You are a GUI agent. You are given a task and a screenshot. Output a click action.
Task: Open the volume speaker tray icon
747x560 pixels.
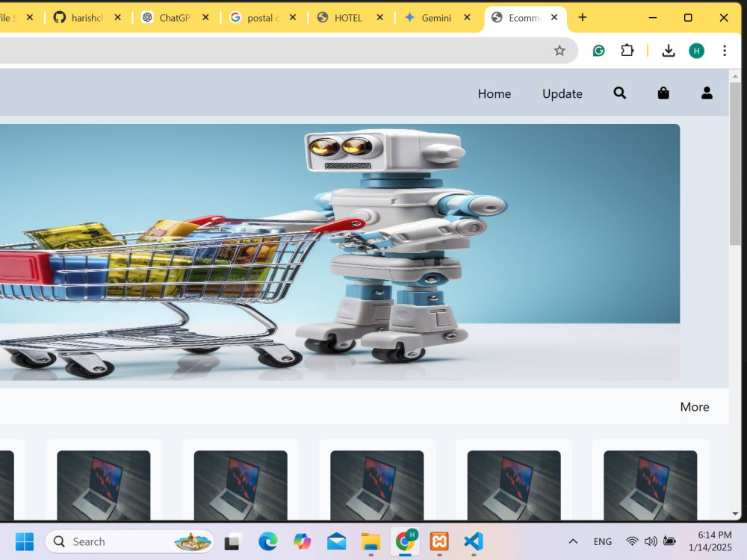[x=651, y=541]
